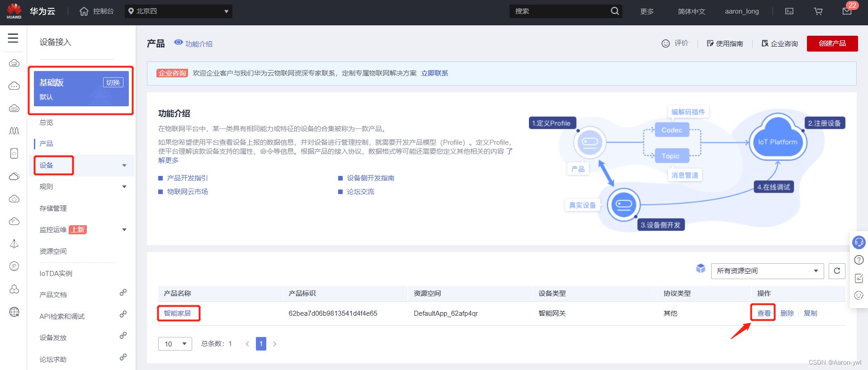The image size is (868, 370).
Task: Click the fourth icon in left rail
Action: click(14, 131)
